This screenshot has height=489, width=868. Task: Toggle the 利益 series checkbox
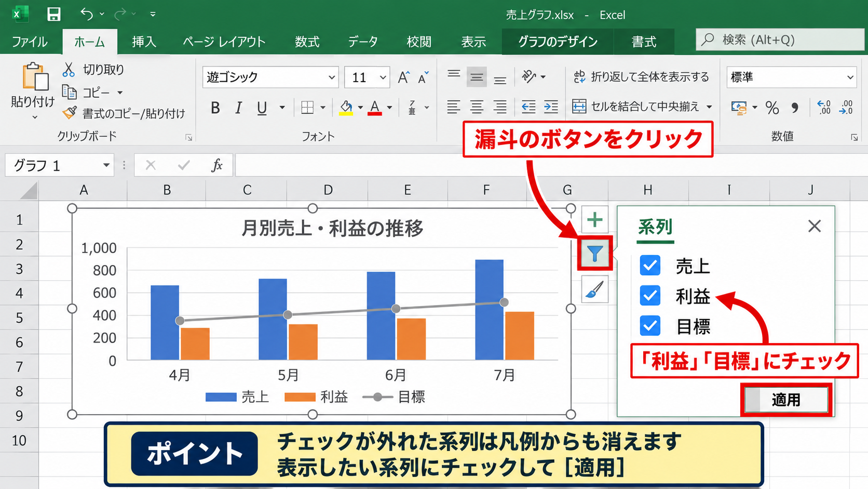click(650, 296)
